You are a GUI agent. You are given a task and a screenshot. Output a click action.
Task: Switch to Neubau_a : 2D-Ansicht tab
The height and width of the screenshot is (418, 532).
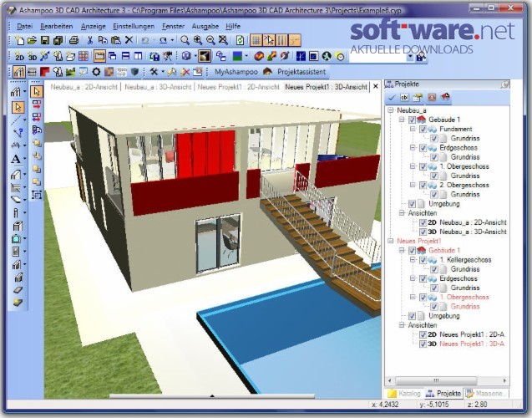tap(84, 87)
